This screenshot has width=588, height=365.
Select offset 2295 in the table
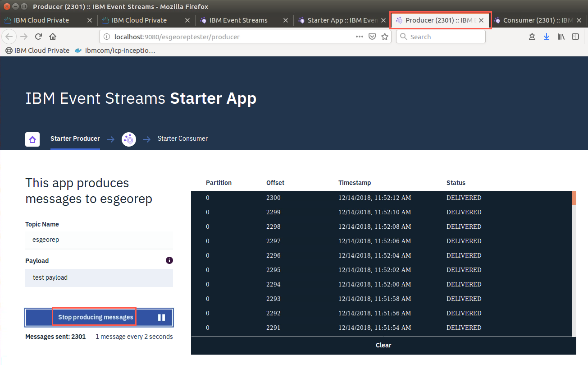(x=273, y=270)
